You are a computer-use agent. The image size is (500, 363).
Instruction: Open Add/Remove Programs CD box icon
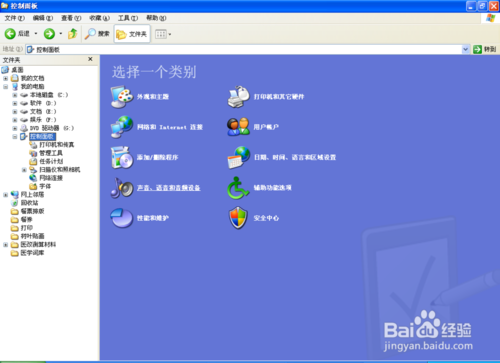122,157
